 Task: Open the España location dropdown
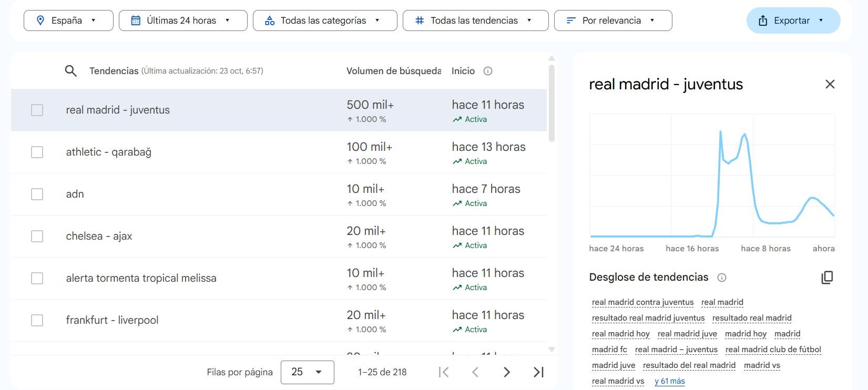pyautogui.click(x=68, y=20)
